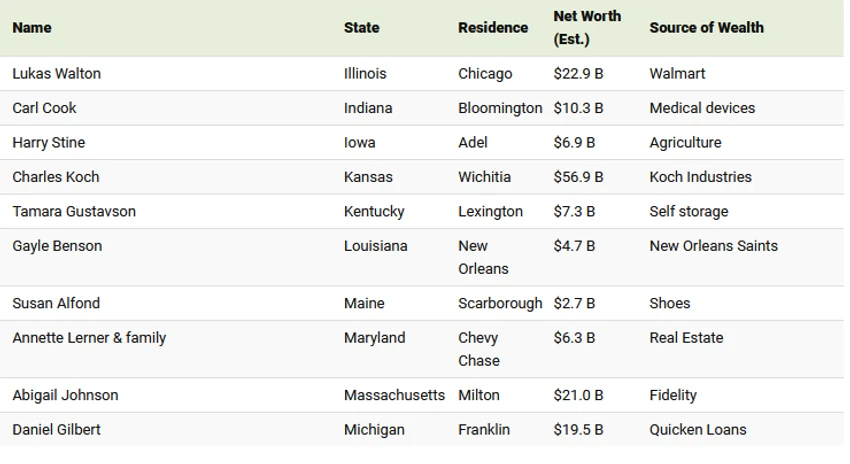Click the $56.9 B net worth value

pos(578,177)
